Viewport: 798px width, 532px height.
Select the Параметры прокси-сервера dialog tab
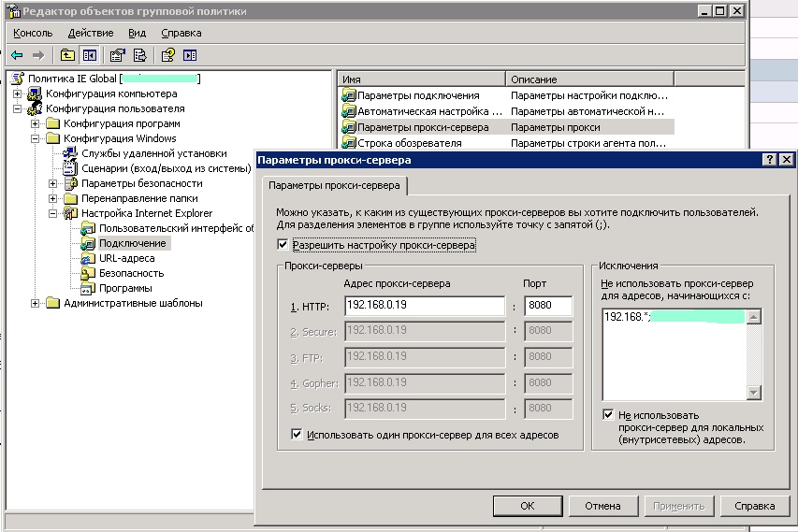[334, 186]
